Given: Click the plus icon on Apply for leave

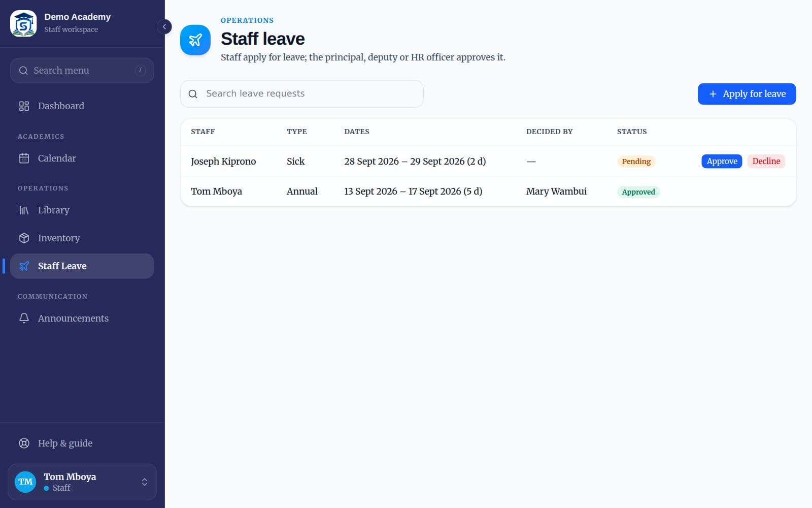Looking at the screenshot, I should pos(713,94).
